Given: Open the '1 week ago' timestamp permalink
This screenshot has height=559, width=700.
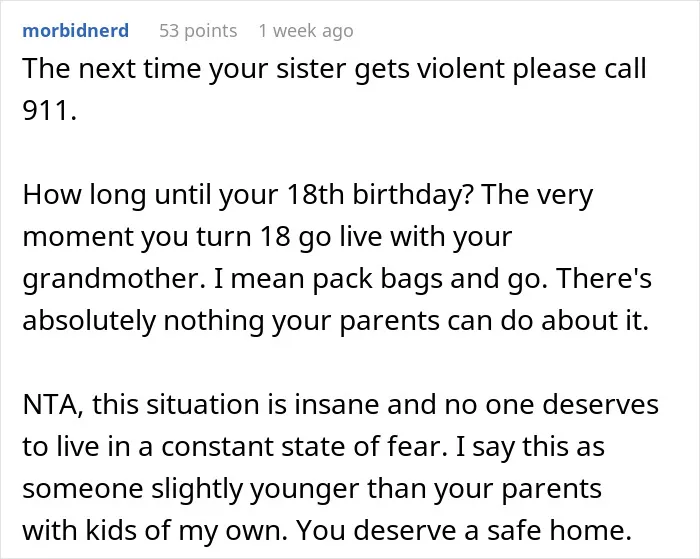Looking at the screenshot, I should tap(306, 31).
